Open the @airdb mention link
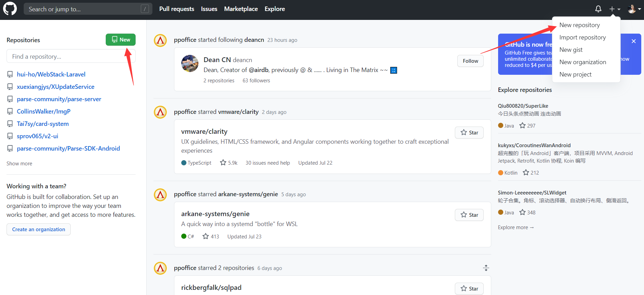 pos(258,70)
